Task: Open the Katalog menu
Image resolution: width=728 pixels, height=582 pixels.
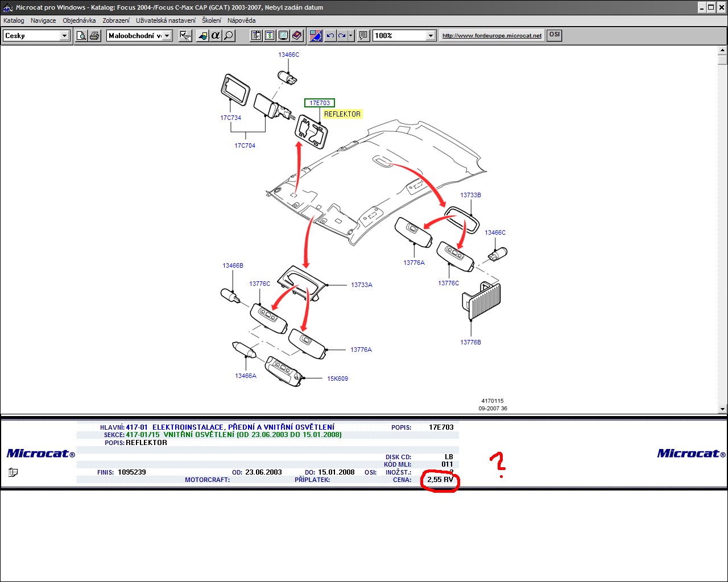Action: click(14, 20)
